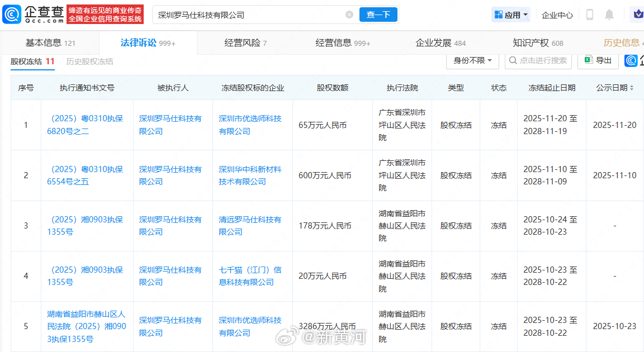The height and width of the screenshot is (352, 644).
Task: Clear the search box with the X icon
Action: click(349, 15)
